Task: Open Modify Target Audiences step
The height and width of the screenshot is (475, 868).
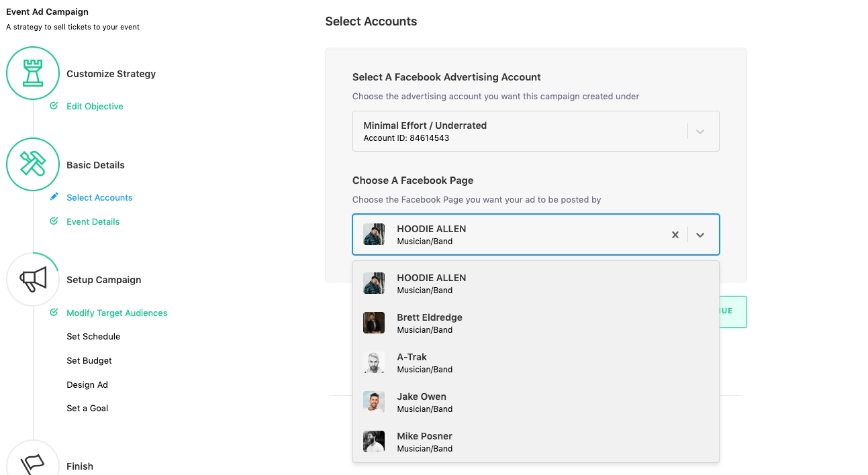Action: (117, 313)
